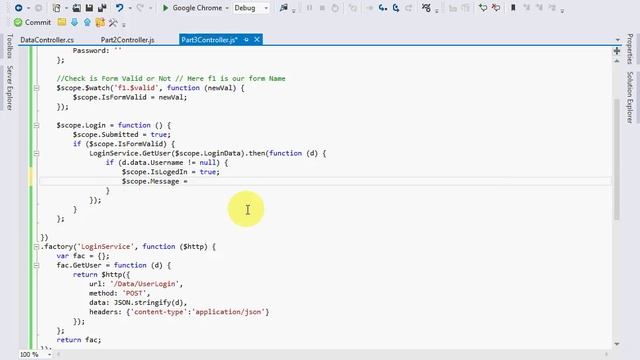The image size is (640, 360).
Task: Switch to the Part2Controller.js tab
Action: click(x=127, y=40)
